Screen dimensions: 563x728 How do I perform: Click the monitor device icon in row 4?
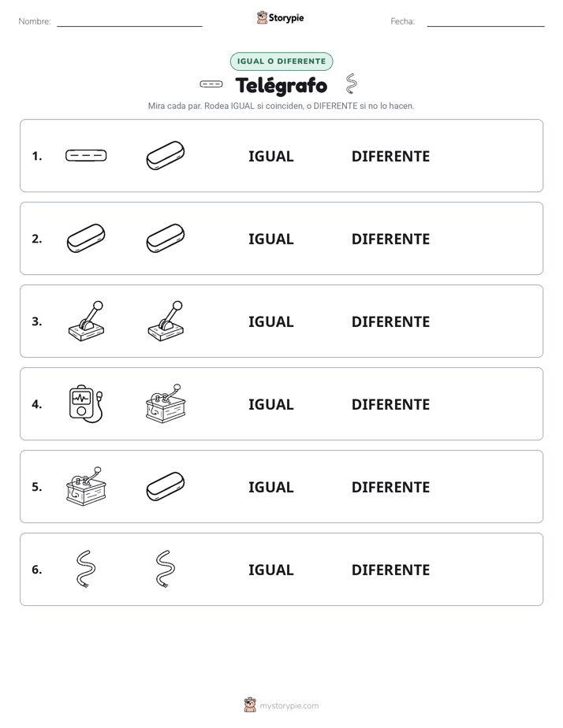coord(86,404)
